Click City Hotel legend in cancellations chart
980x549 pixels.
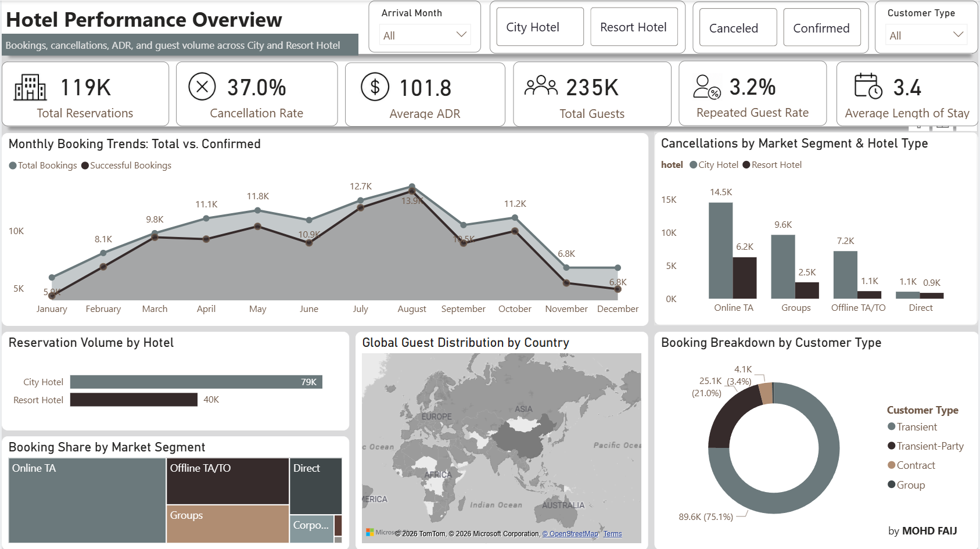point(714,165)
